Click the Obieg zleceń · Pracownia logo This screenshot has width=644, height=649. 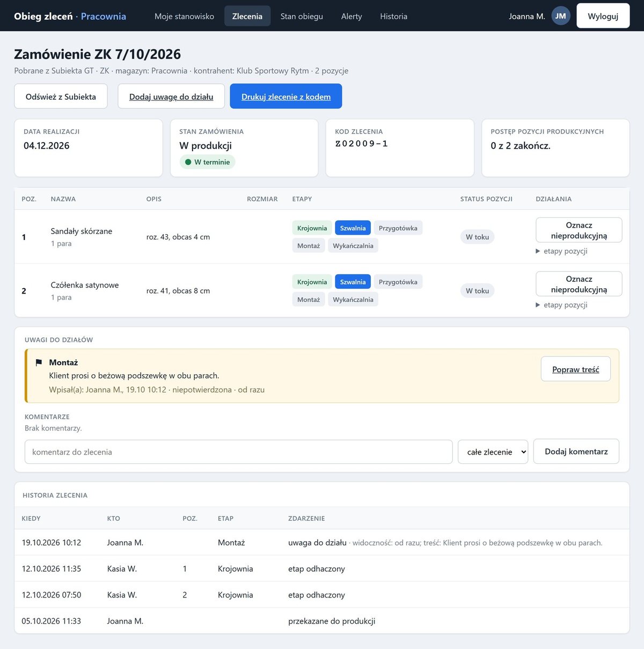[x=70, y=16]
